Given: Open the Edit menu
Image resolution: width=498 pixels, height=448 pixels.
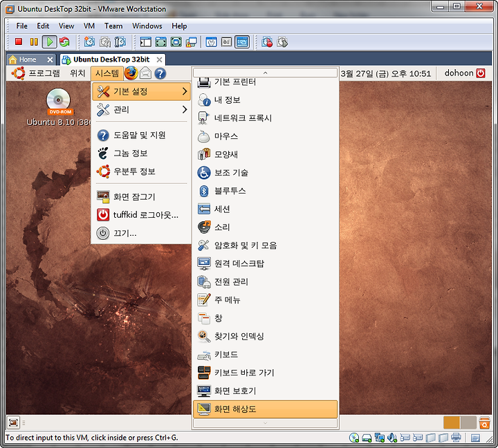Looking at the screenshot, I should (43, 26).
